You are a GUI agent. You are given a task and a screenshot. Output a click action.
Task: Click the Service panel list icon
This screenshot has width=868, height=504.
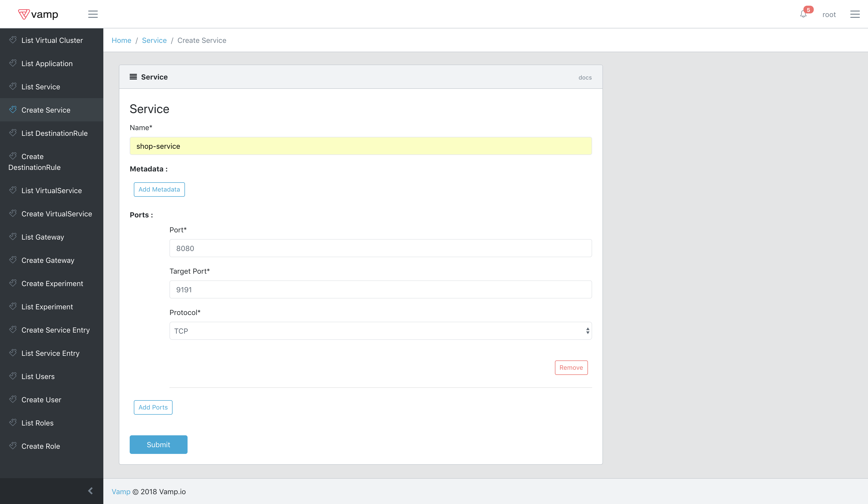(x=133, y=77)
